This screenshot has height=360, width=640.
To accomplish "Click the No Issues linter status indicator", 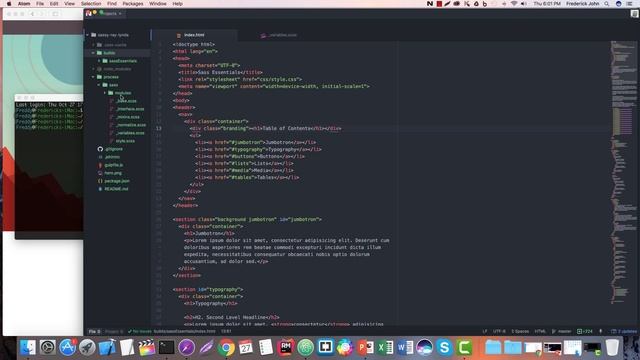I will click(x=140, y=331).
